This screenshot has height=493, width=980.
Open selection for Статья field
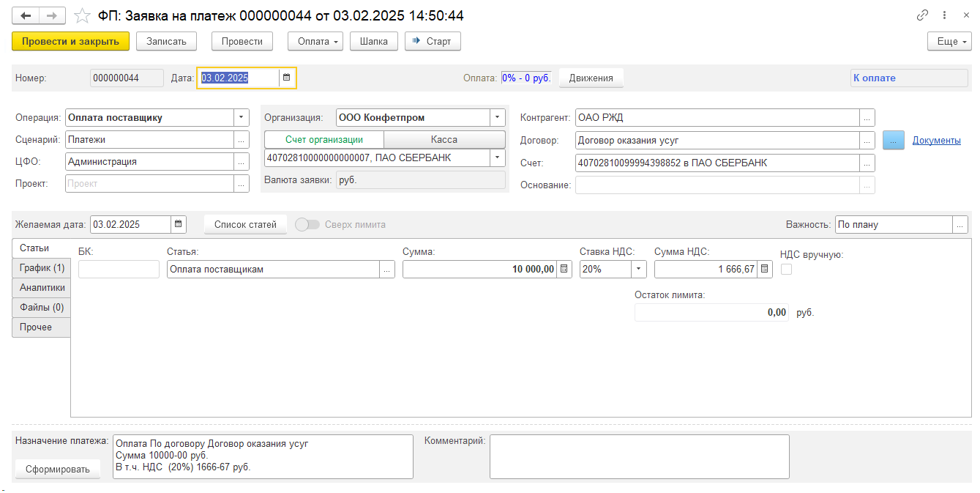[x=387, y=270]
